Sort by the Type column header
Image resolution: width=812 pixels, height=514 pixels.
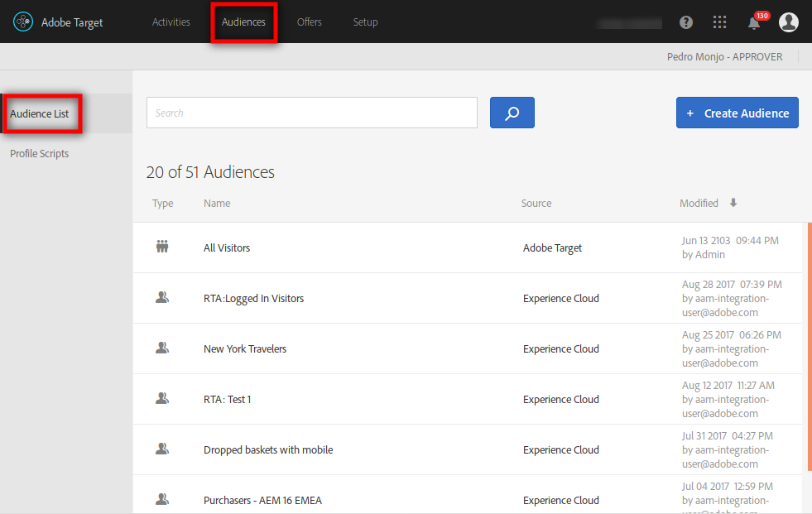pos(162,204)
